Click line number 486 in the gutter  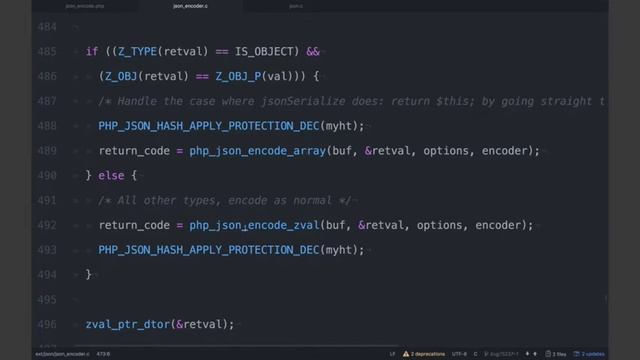(x=47, y=76)
